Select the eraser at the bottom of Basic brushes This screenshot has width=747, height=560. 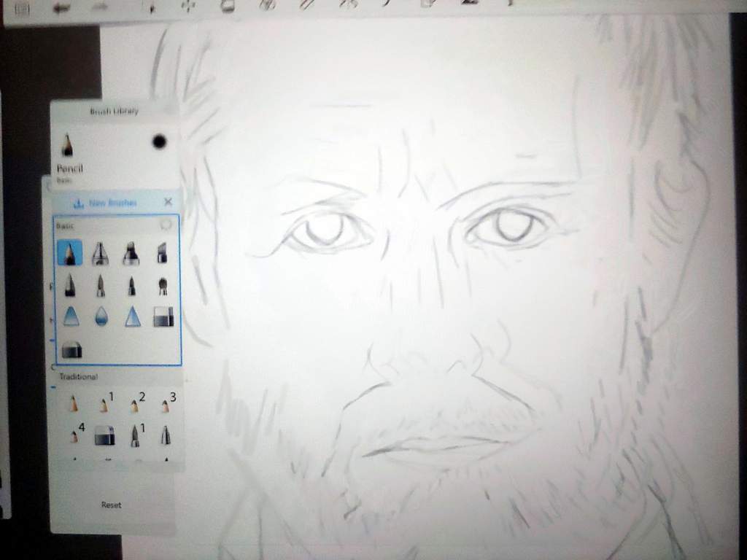click(71, 350)
